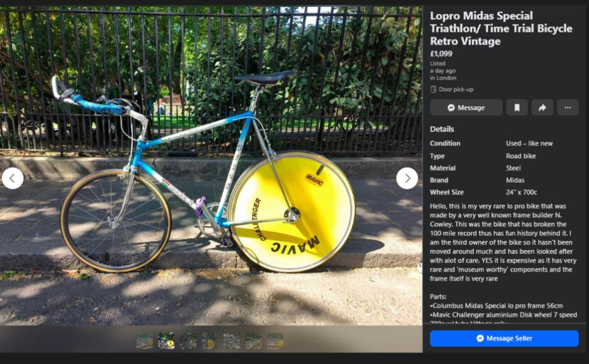
Task: Click the Messenger icon in Message Seller
Action: coord(480,338)
